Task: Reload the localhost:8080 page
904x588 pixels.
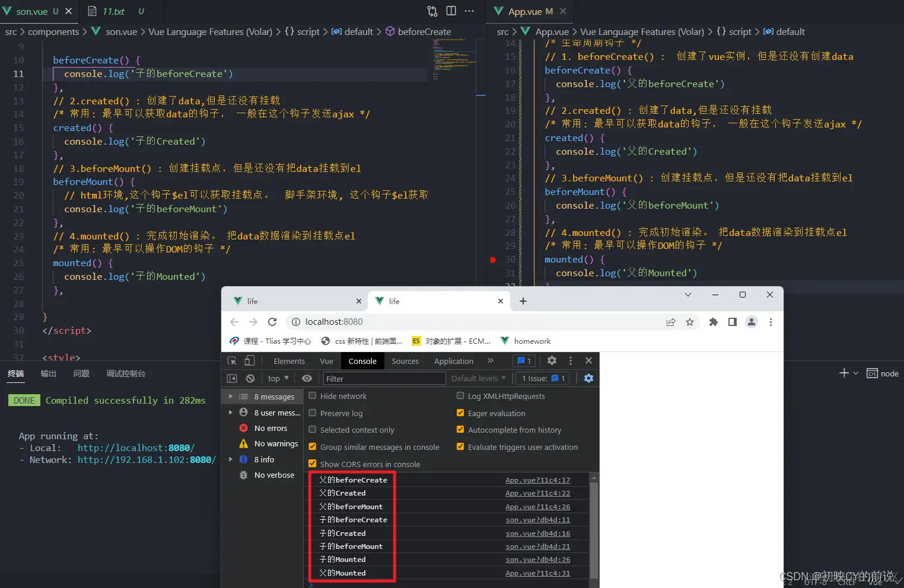Action: click(272, 322)
